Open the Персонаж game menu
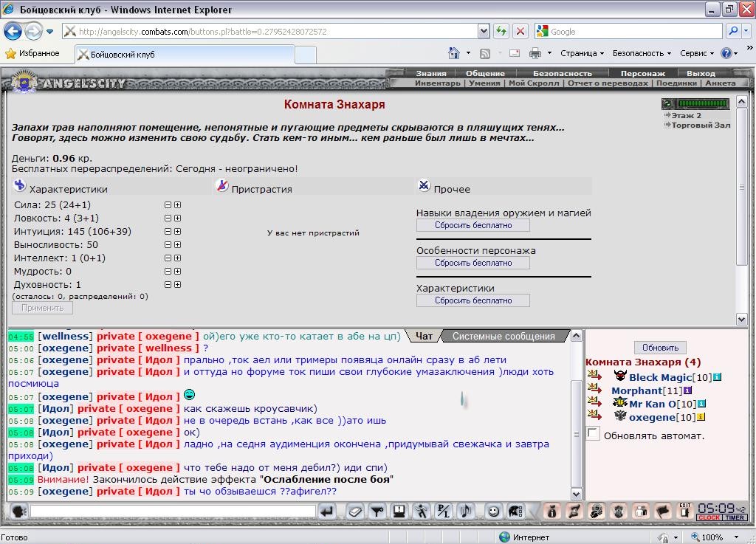 (643, 73)
